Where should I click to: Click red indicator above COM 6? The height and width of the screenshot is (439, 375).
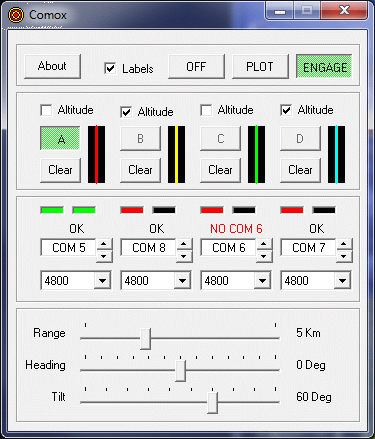pos(212,210)
